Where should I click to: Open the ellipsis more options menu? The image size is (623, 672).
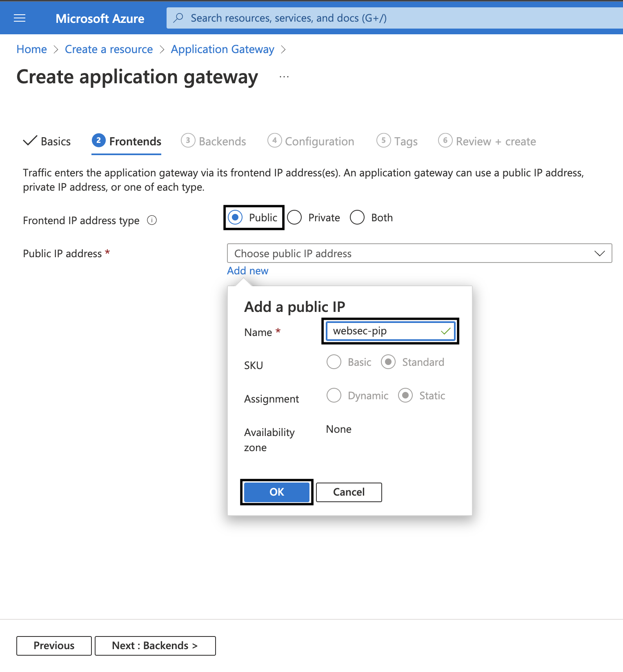[284, 77]
